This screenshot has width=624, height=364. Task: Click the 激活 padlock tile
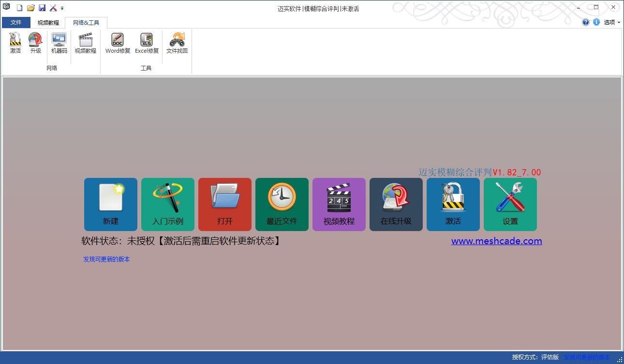coord(453,204)
